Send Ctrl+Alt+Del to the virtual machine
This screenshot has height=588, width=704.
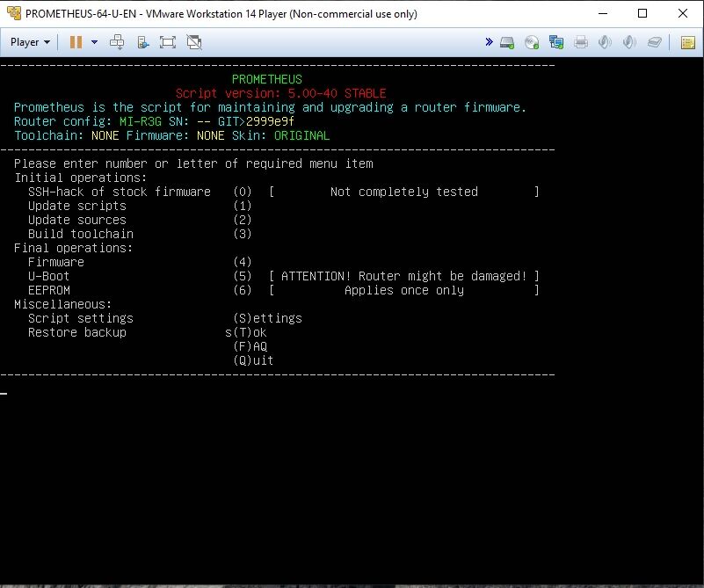117,42
